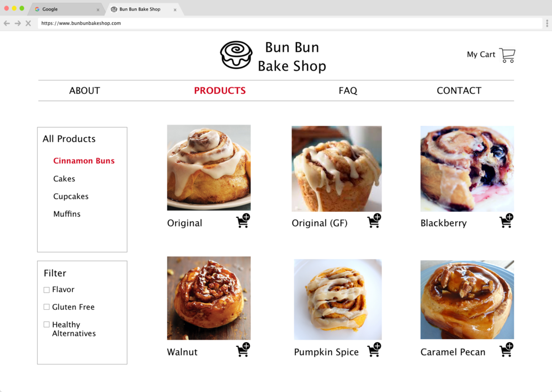The width and height of the screenshot is (552, 392).
Task: Toggle Healthy Alternatives filter checkbox
Action: coord(46,325)
